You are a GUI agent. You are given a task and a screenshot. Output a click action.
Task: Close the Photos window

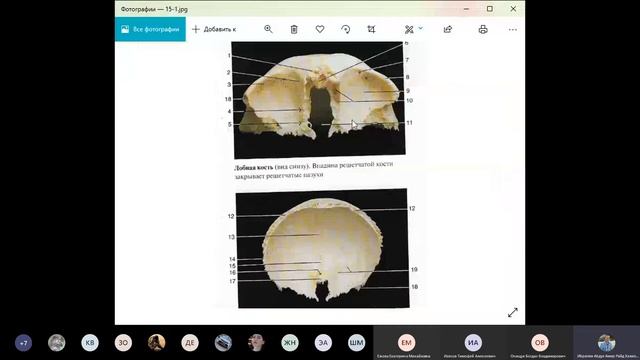click(x=513, y=9)
